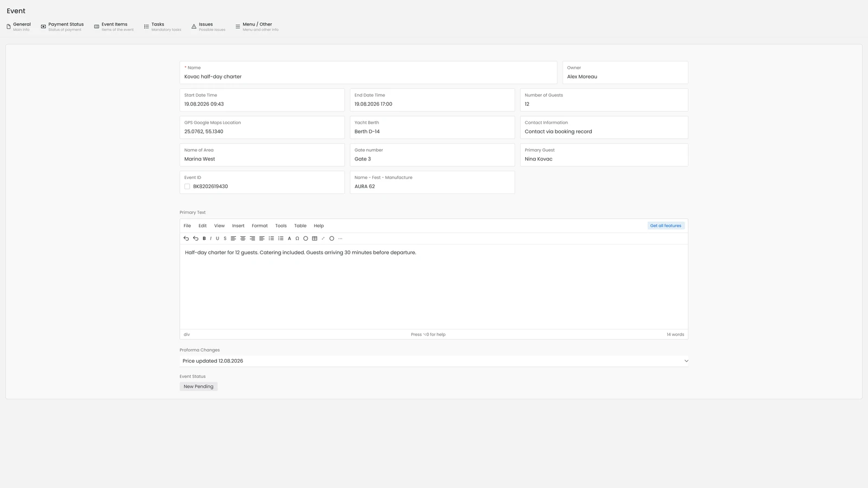Open the Edit menu in the editor
The image size is (868, 488).
pyautogui.click(x=202, y=226)
